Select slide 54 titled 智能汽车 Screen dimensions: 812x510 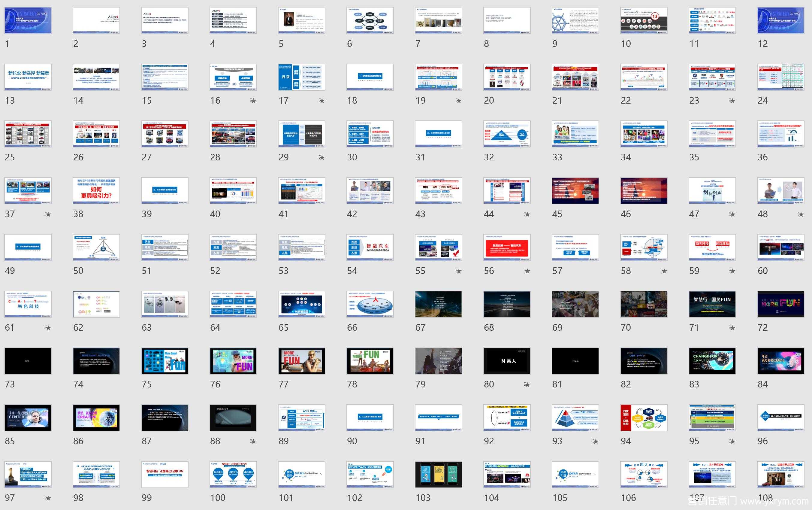(370, 247)
